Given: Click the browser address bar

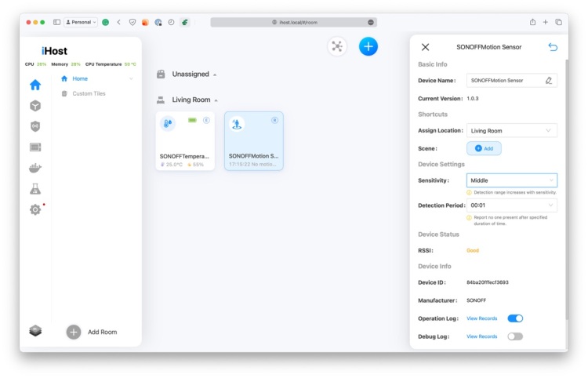Looking at the screenshot, I should click(294, 22).
